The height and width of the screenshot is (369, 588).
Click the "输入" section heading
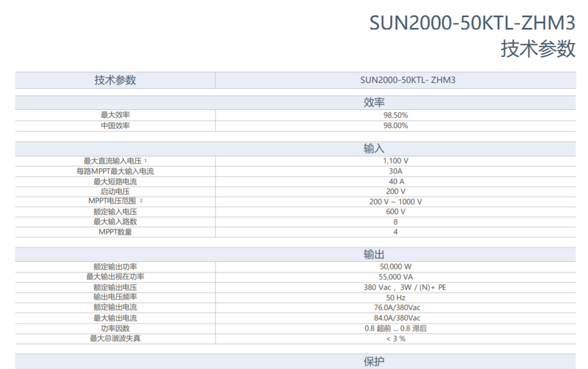point(374,149)
